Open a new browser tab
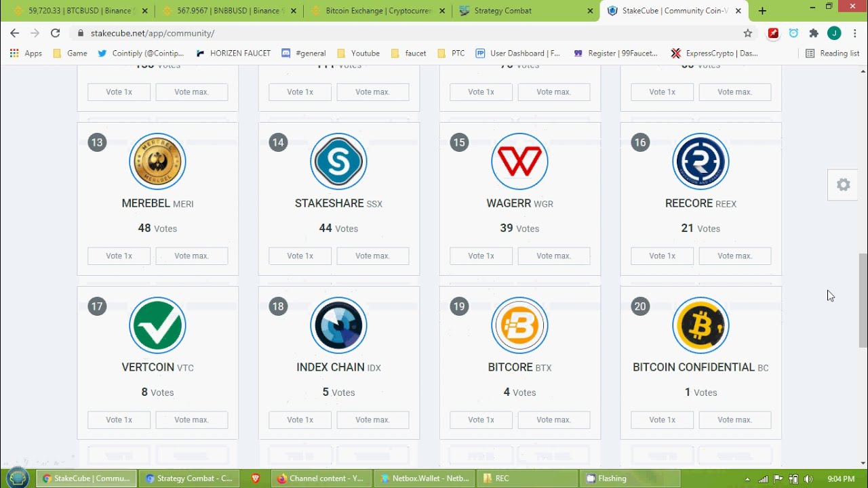The image size is (868, 488). click(762, 11)
